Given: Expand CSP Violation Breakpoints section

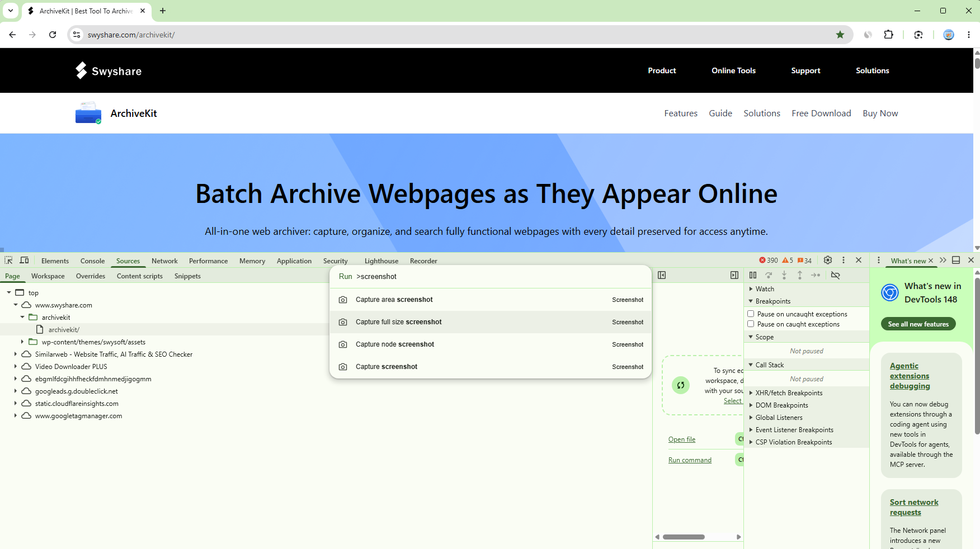Looking at the screenshot, I should pos(751,442).
